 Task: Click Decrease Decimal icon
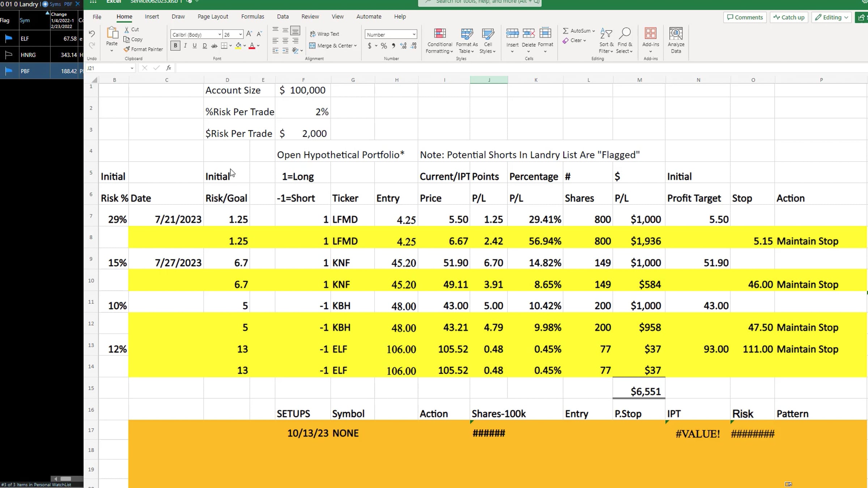coord(414,46)
